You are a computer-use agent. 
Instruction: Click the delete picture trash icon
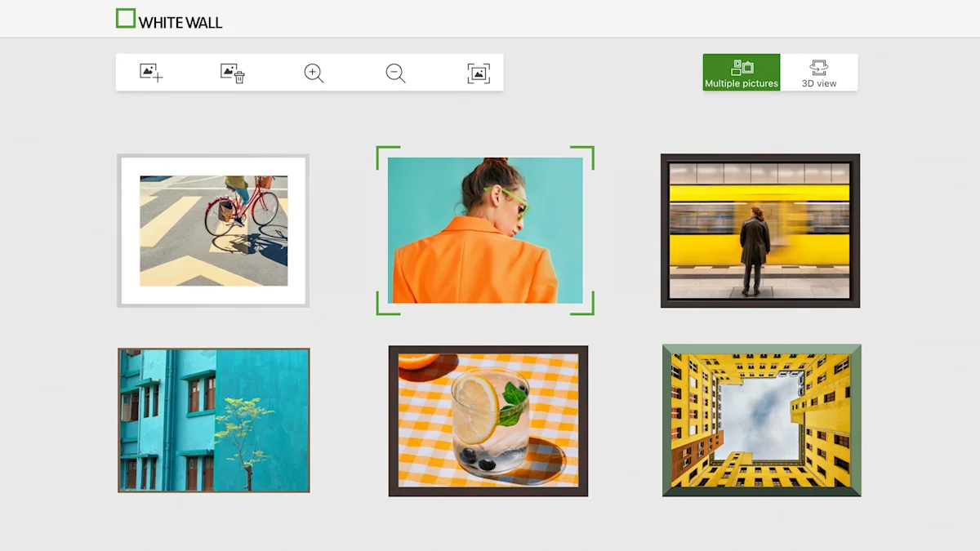tap(233, 73)
